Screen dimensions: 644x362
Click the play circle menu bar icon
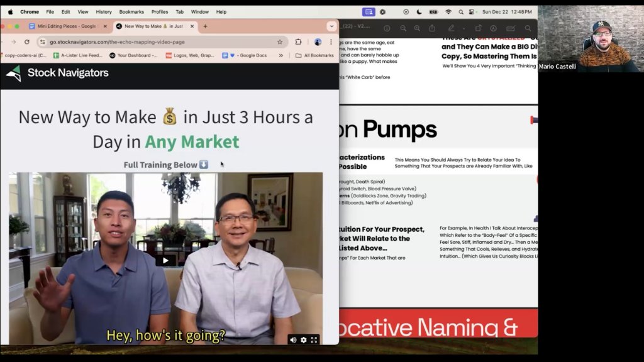tap(406, 12)
